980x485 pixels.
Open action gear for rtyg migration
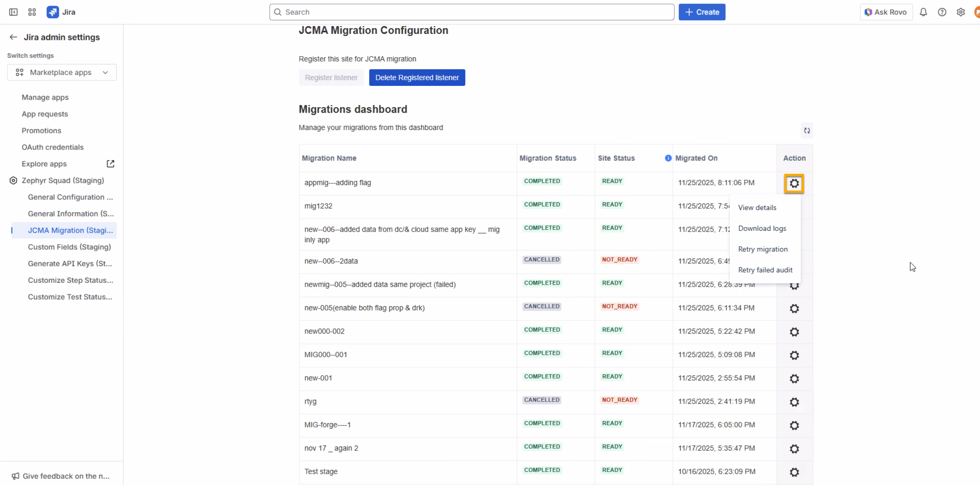(794, 402)
